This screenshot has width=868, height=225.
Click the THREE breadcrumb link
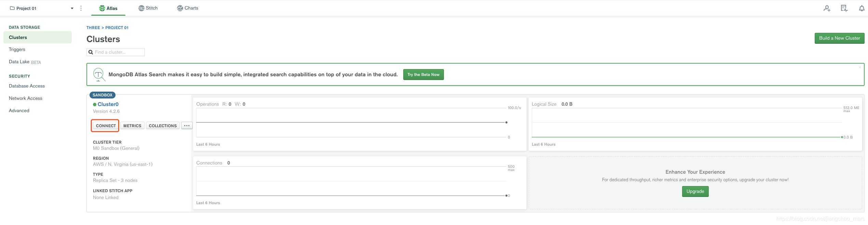pos(93,28)
